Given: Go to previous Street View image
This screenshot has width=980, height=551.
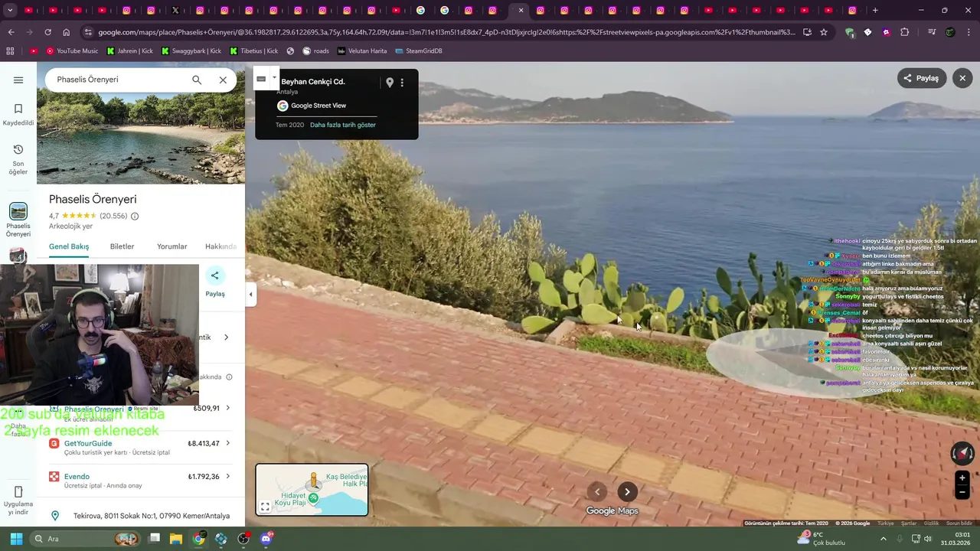Looking at the screenshot, I should [x=597, y=492].
